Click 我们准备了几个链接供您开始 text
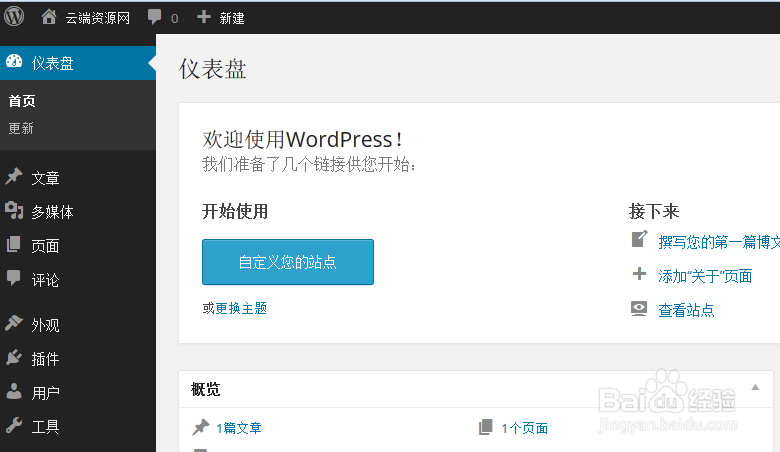The height and width of the screenshot is (452, 780). [x=309, y=164]
